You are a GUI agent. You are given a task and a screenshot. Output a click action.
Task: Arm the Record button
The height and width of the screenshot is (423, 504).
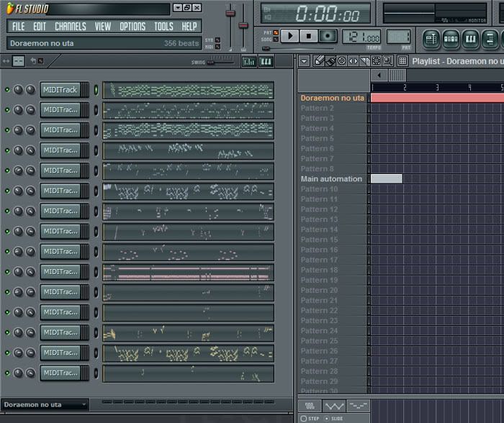pyautogui.click(x=328, y=36)
